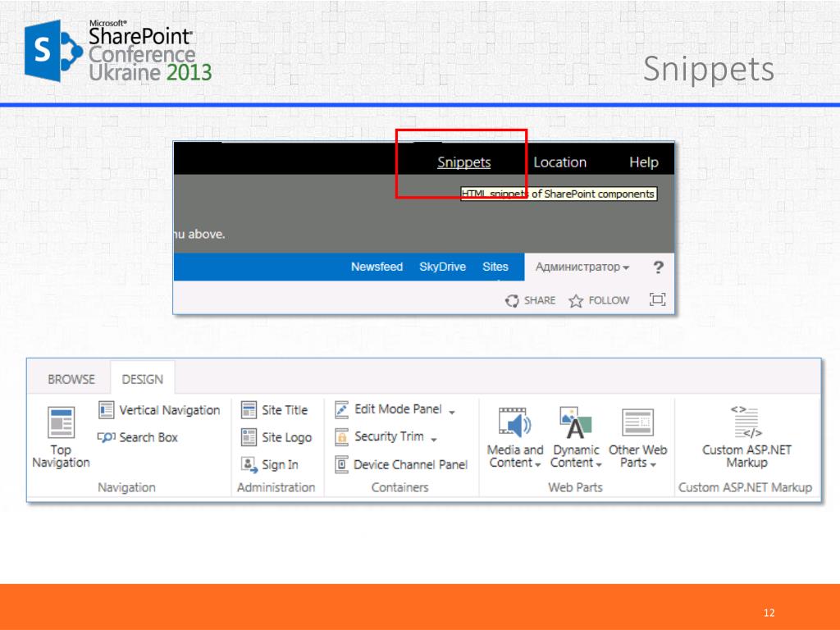840x630 pixels.
Task: Click the SHARE button label
Action: [540, 300]
